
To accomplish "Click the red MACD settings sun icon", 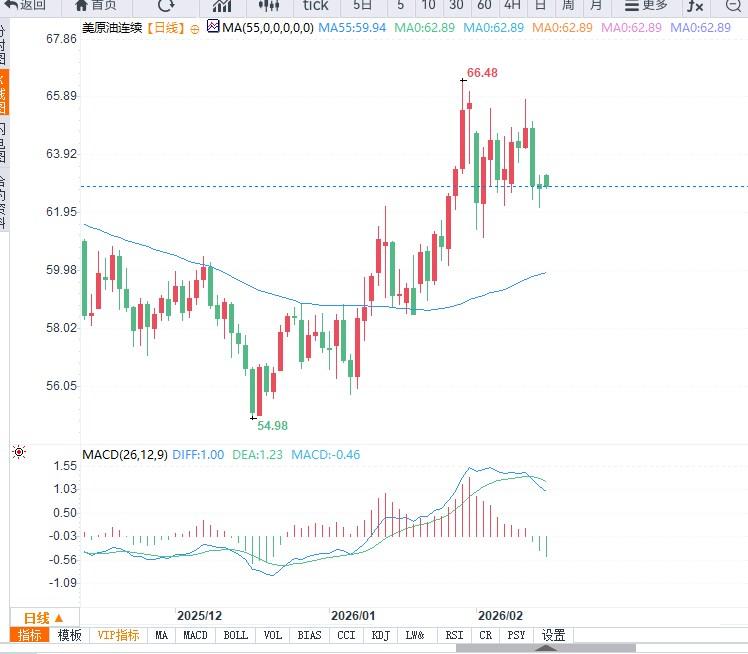I will click(x=18, y=453).
